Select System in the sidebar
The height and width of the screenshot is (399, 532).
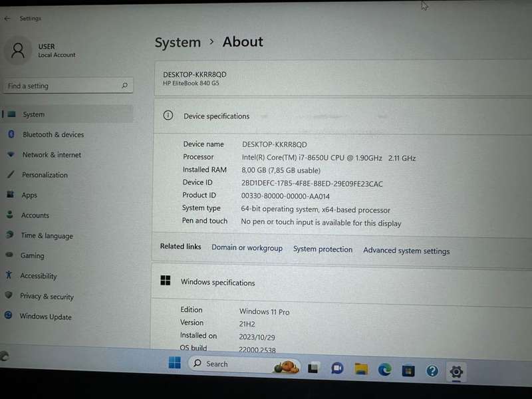click(67, 114)
